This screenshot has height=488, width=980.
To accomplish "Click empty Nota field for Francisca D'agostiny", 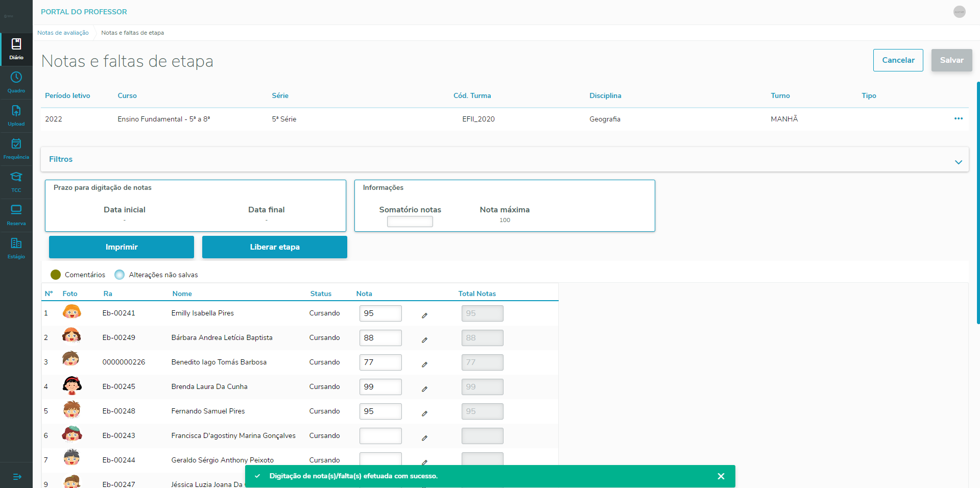I will point(380,436).
